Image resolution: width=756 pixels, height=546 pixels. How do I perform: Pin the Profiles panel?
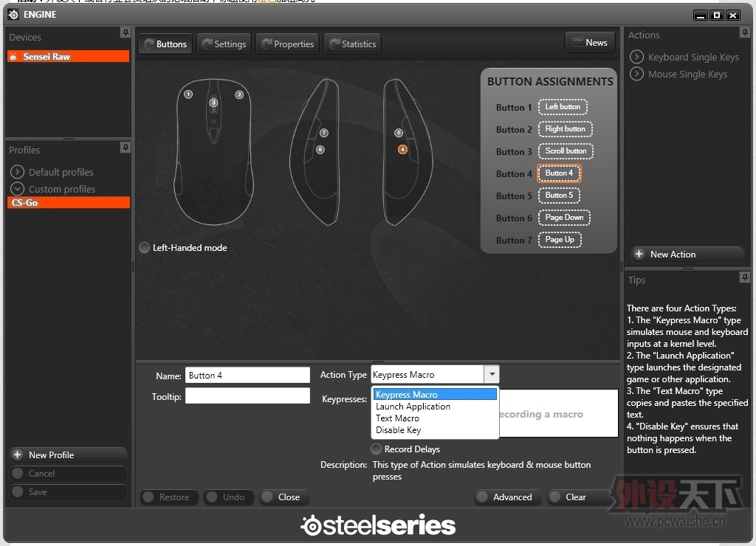pyautogui.click(x=126, y=147)
